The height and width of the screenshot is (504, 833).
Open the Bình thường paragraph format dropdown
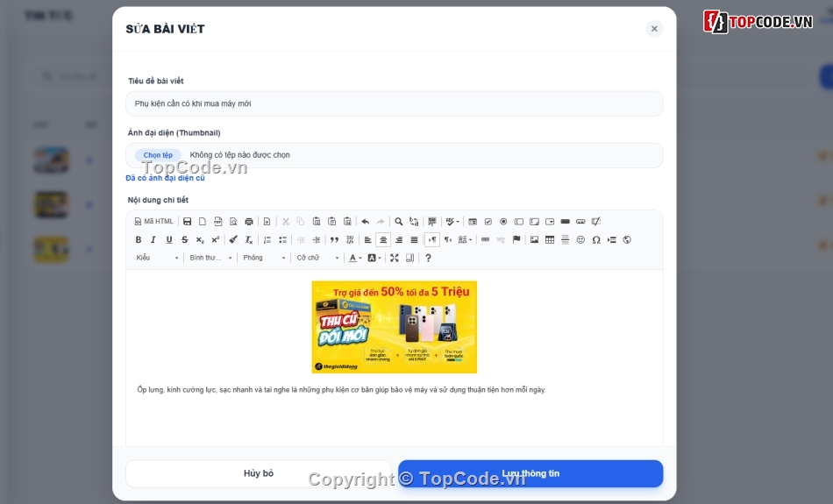click(x=210, y=258)
